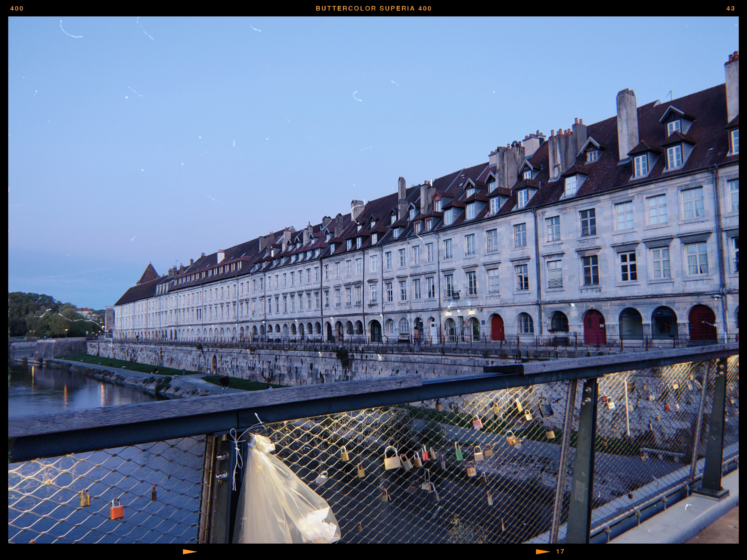Screen dimensions: 747x560
Task: Click the leftmost red arched door
Action: click(497, 327)
